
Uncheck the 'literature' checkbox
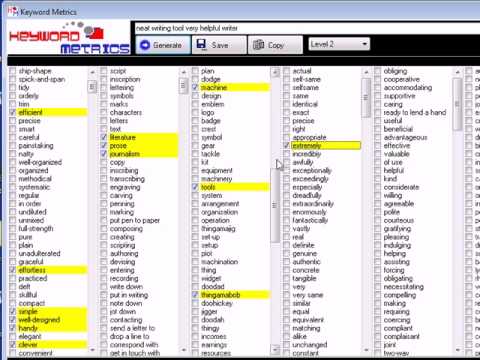(104, 137)
